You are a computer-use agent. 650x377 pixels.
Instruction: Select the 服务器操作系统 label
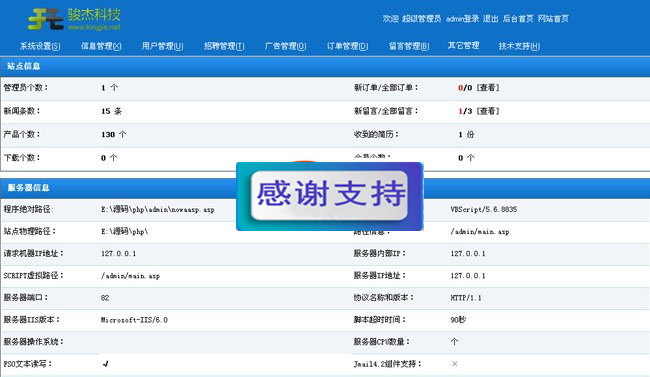(x=34, y=342)
